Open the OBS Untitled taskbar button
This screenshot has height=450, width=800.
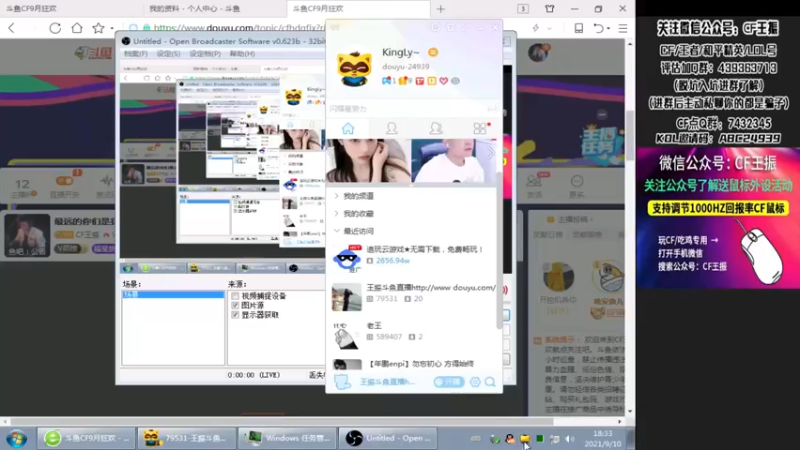click(x=388, y=438)
